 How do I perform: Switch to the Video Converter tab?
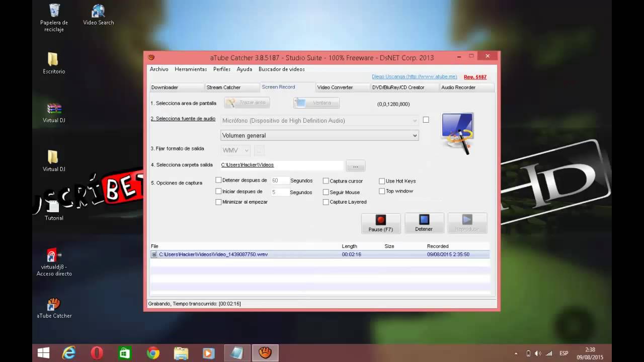pyautogui.click(x=343, y=87)
